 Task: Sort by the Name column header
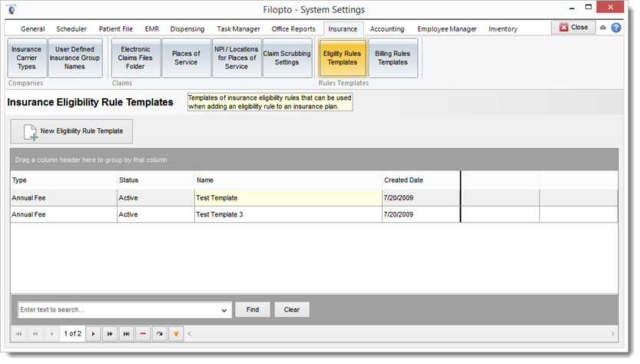pos(288,180)
